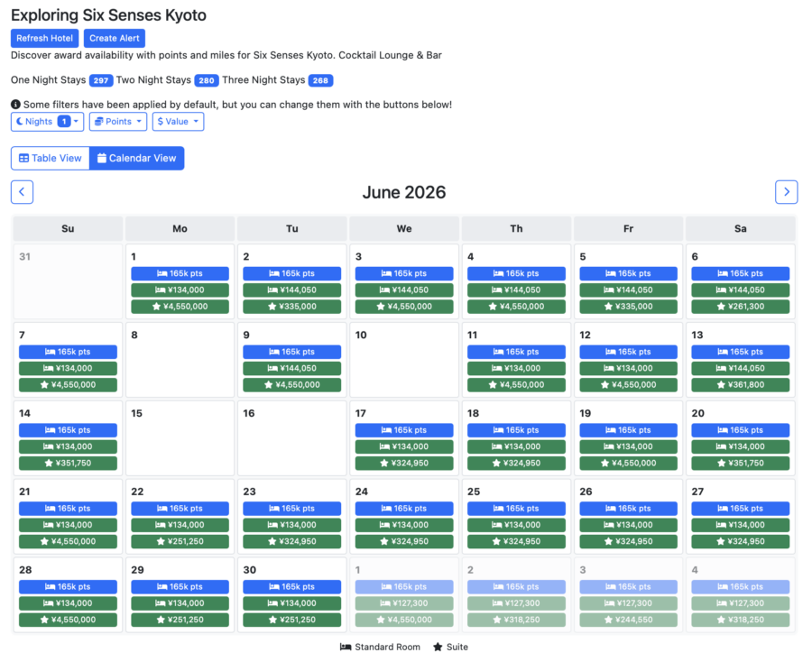Select ¥127,300 room on July 1
The image size is (812, 662).
pos(404,603)
